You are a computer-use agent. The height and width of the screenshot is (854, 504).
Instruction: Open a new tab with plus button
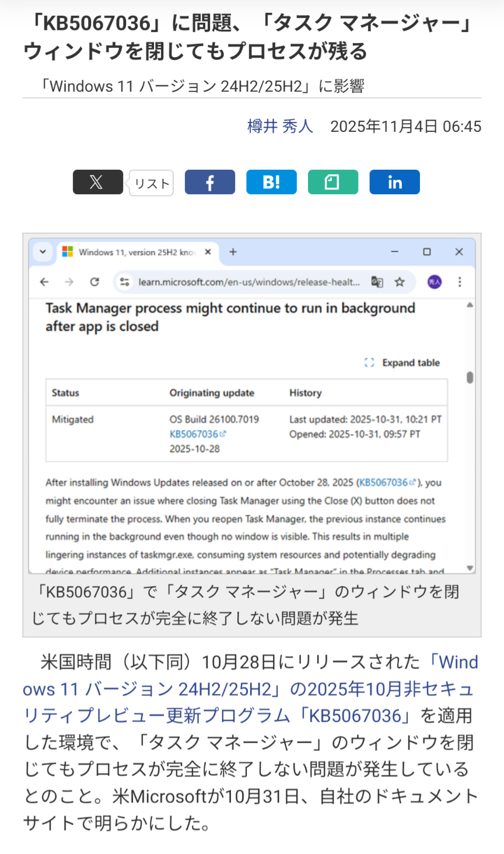click(x=233, y=252)
